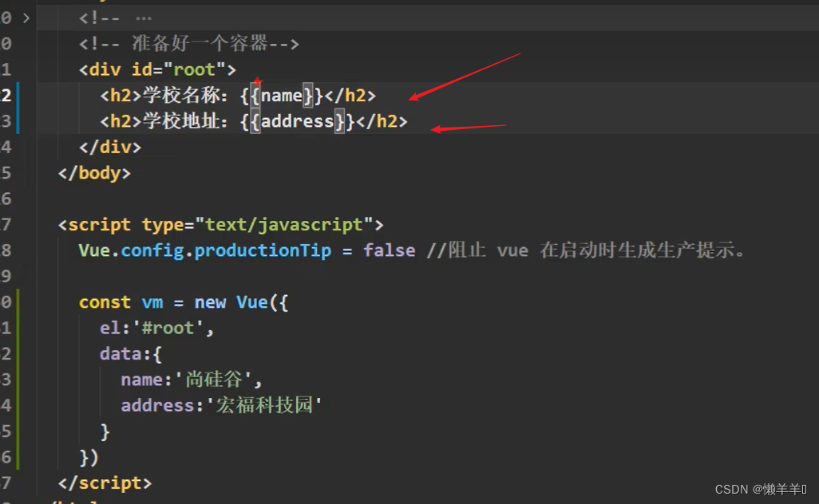Click the CSDN @懒羊羊 watermark

(761, 490)
